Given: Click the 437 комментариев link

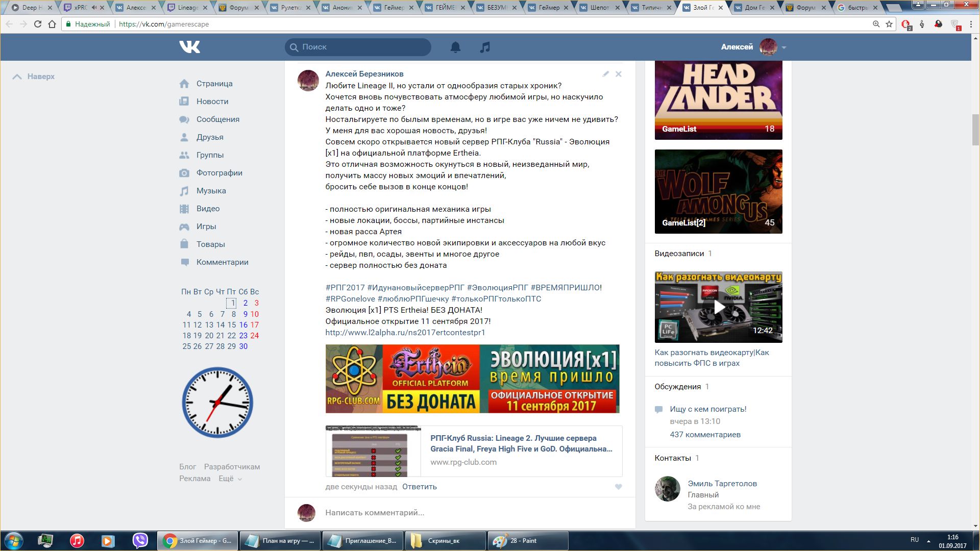Looking at the screenshot, I should 705,435.
